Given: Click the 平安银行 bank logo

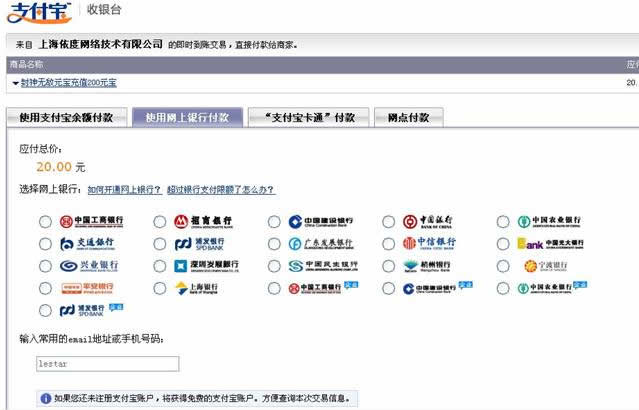Looking at the screenshot, I should [x=87, y=288].
